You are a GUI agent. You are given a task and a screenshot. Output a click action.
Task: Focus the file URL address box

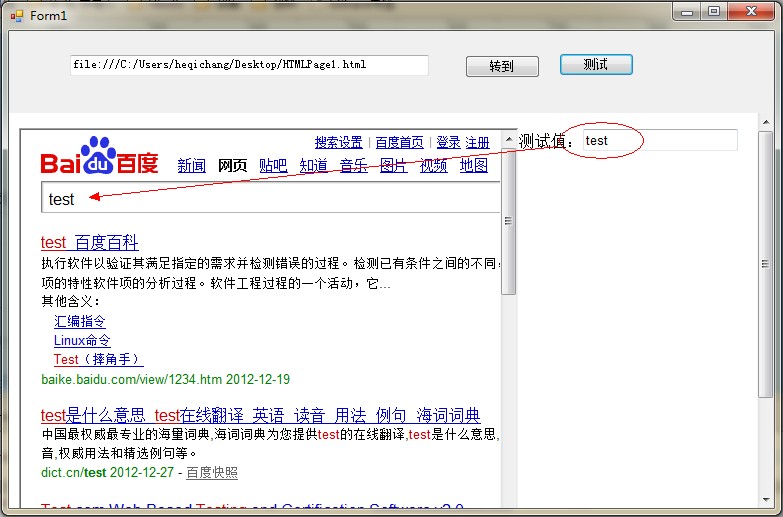(249, 65)
